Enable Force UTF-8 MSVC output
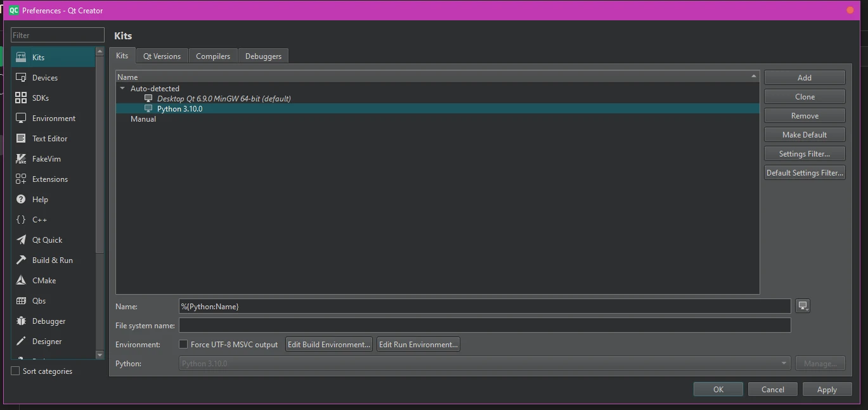 [183, 344]
